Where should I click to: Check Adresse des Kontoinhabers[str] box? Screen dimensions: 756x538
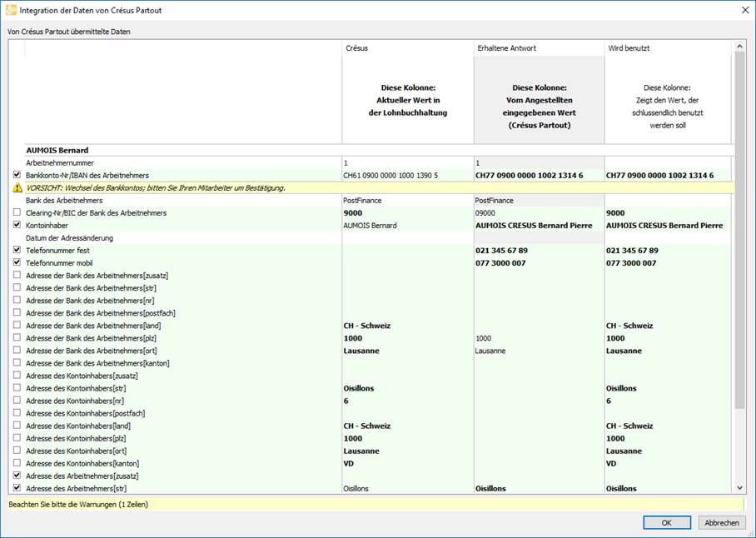[x=17, y=387]
